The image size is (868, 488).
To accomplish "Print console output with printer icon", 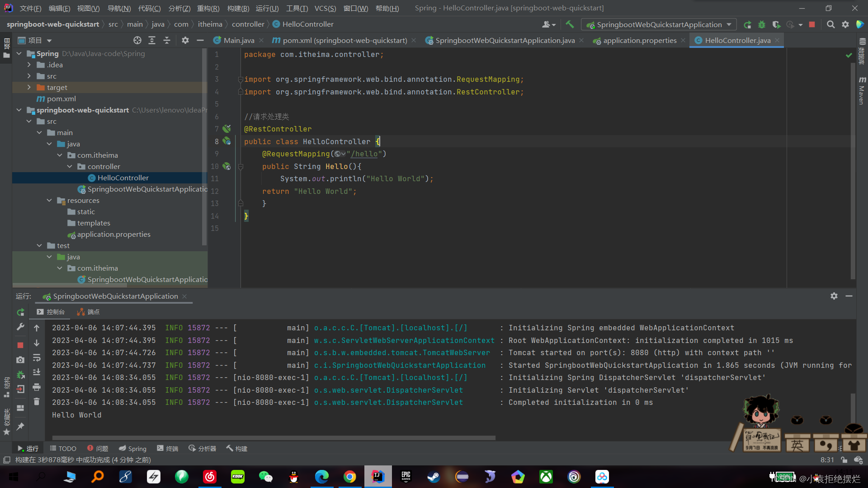I will tap(37, 387).
